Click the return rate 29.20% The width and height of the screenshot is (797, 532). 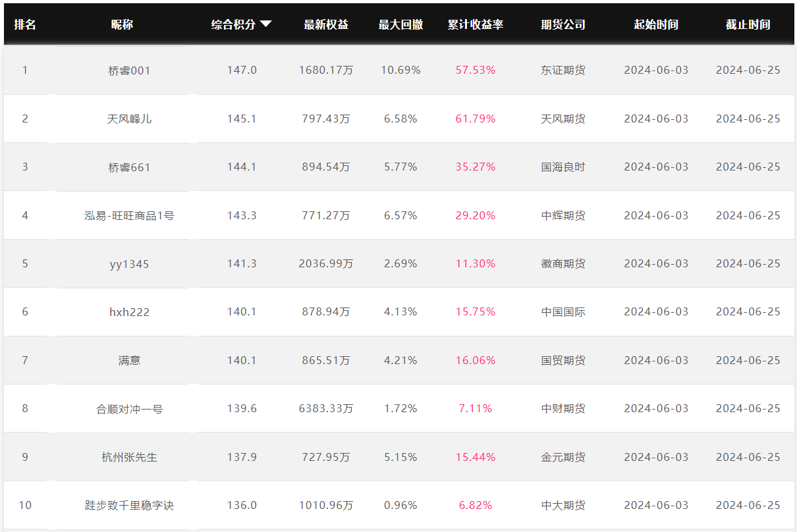pos(476,215)
